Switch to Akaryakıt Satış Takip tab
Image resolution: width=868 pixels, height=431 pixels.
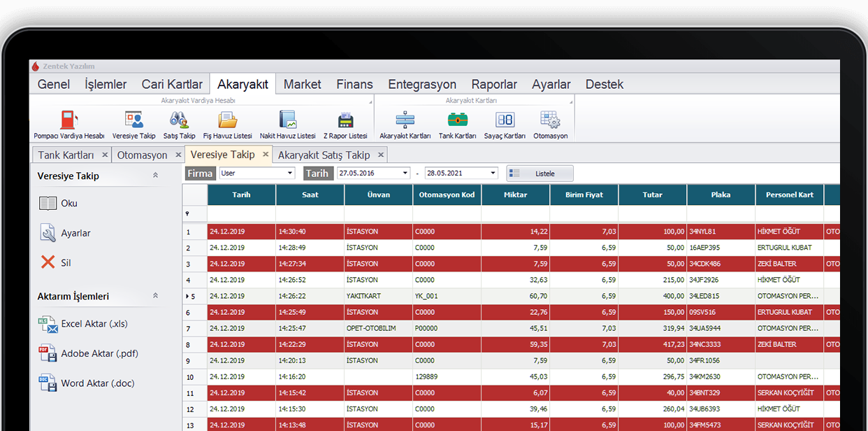click(324, 155)
